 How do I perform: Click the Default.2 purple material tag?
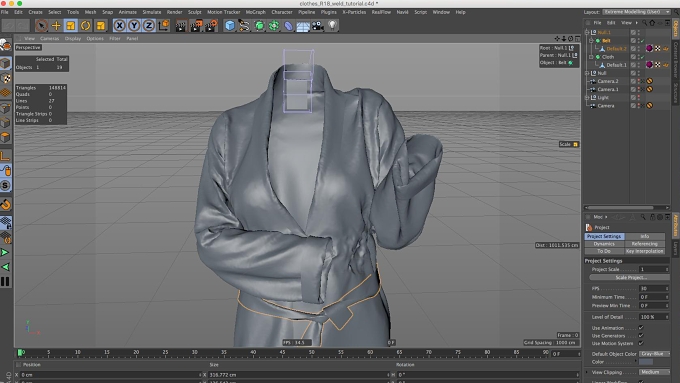[x=649, y=49]
